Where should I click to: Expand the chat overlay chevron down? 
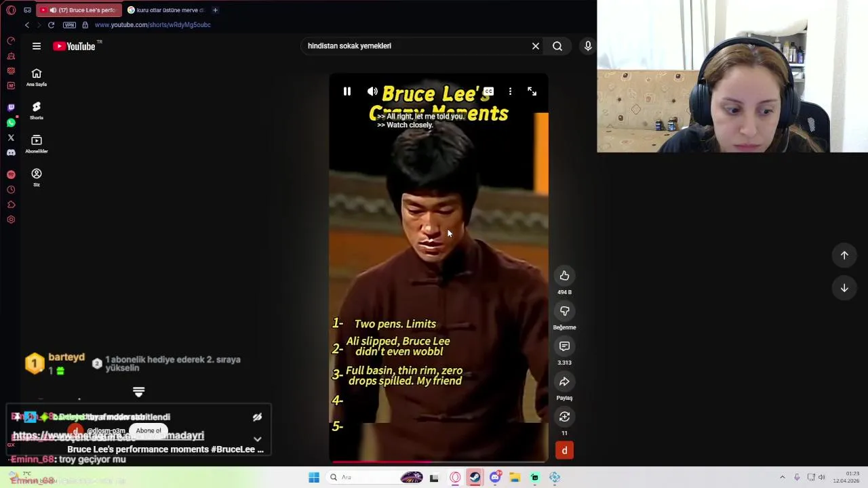tap(257, 439)
